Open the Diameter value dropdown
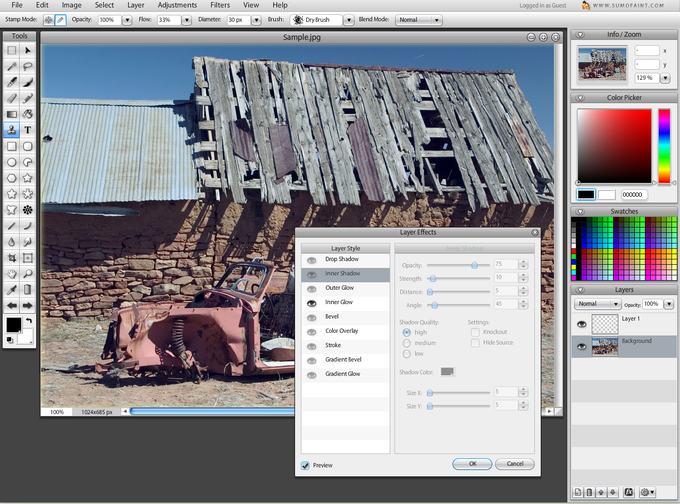This screenshot has height=504, width=680. 256,20
